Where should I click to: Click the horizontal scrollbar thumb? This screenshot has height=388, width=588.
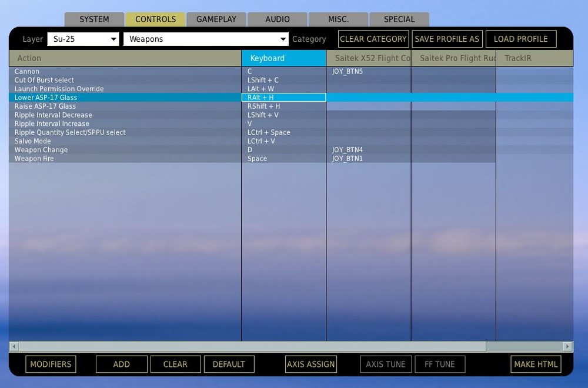click(x=253, y=346)
